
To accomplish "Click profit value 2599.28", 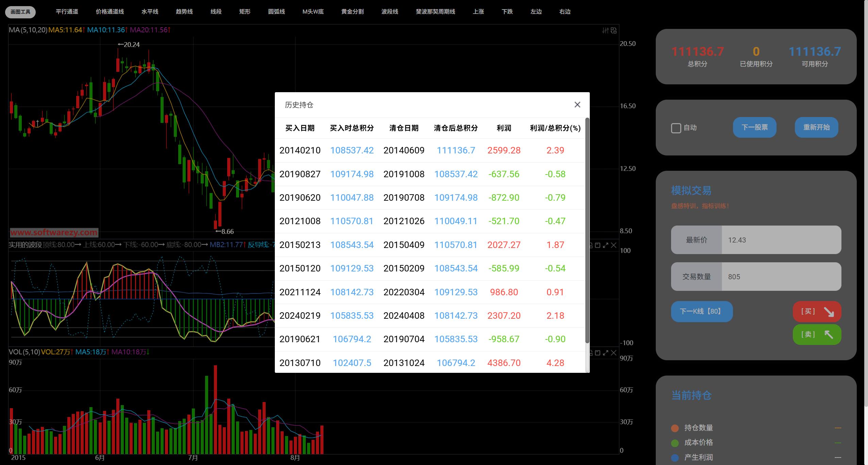I will click(504, 150).
